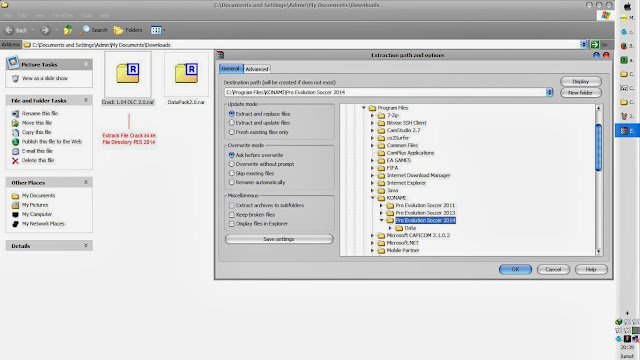Collapse the KONAMI folder node

372,198
